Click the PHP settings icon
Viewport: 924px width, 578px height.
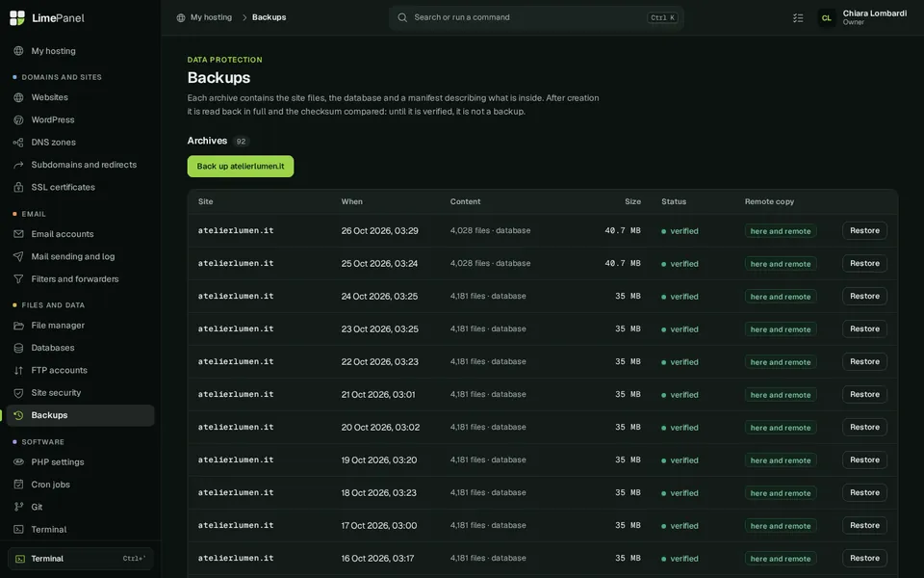tap(19, 461)
